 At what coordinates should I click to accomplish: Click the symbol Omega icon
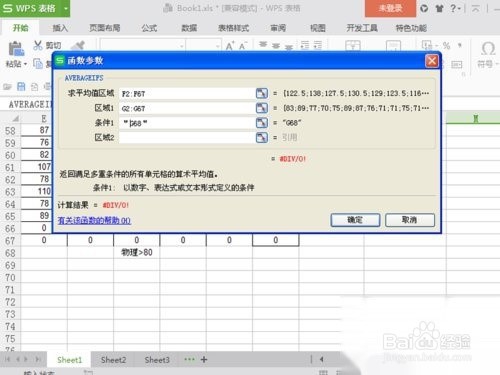pos(488,48)
